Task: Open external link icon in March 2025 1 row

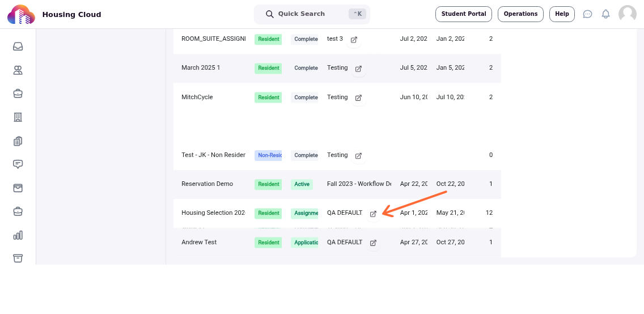Action: pos(358,69)
